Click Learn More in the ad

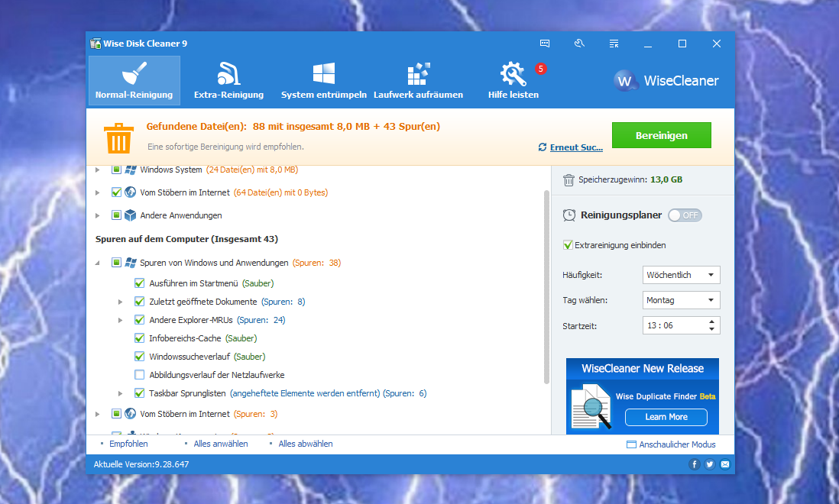666,417
